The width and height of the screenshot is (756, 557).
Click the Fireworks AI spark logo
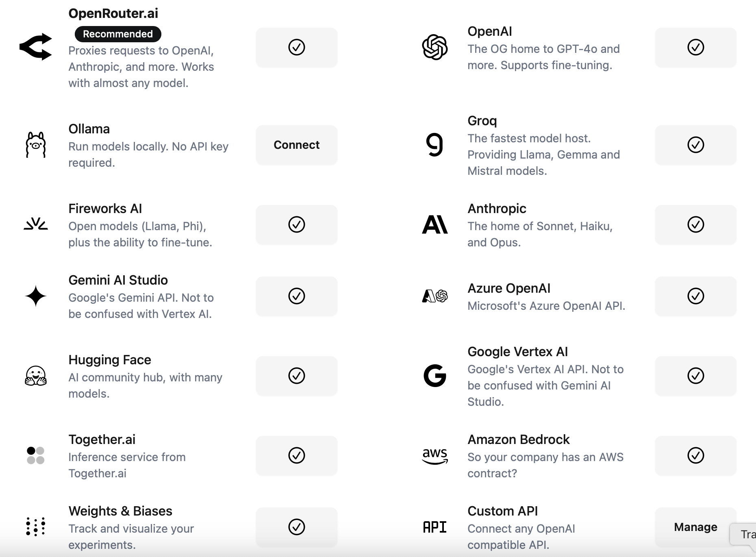point(36,224)
